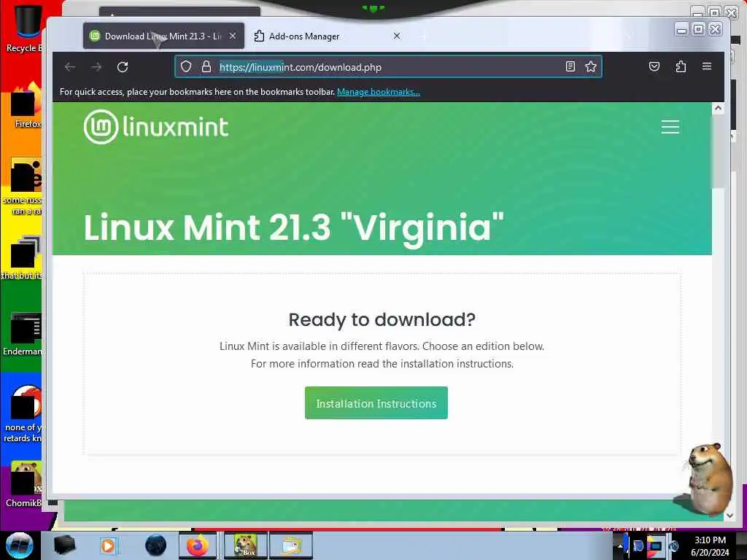
Task: Expand the Linux Mint site navigation menu
Action: pos(670,127)
